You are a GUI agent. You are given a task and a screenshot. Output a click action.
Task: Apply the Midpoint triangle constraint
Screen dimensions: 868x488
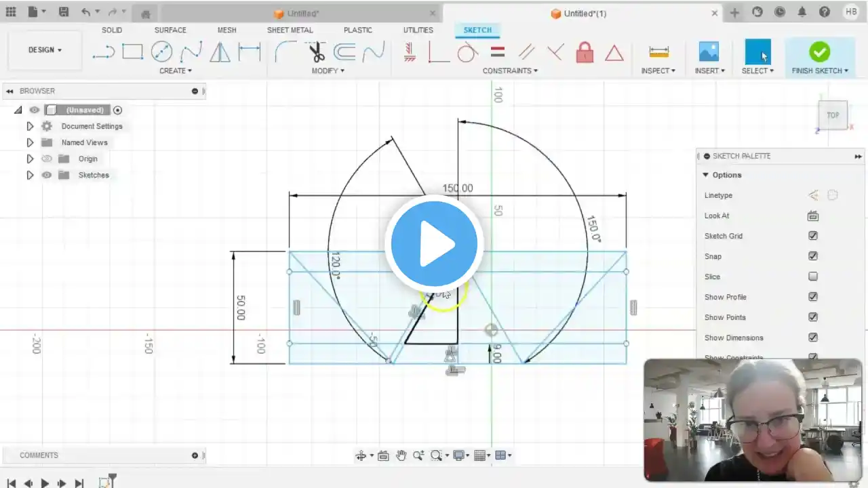coord(614,53)
